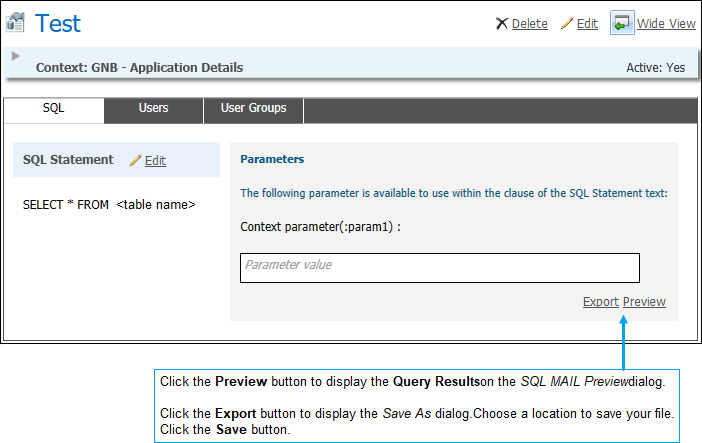Click the pencil icon beside the header Edit
702x443 pixels.
coord(567,23)
